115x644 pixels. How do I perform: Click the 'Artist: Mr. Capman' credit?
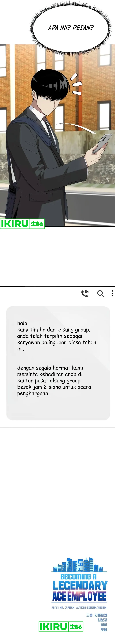pos(63,607)
